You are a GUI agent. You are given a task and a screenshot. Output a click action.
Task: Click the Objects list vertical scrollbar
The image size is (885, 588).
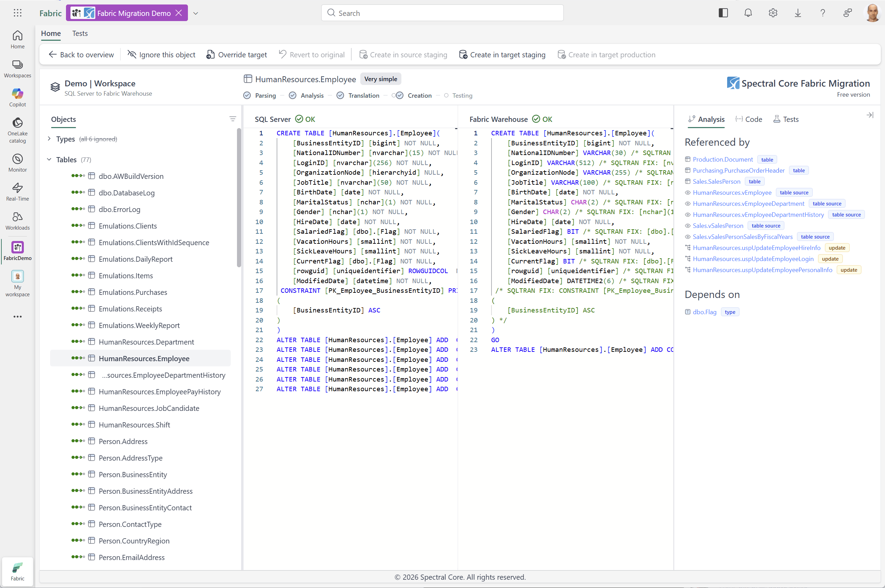(239, 198)
